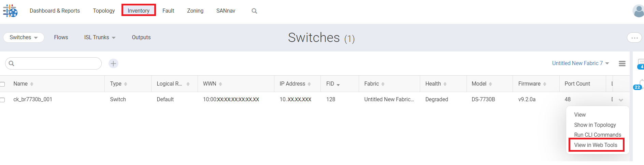Switch to the Topology tab
644x165 pixels.
[104, 11]
